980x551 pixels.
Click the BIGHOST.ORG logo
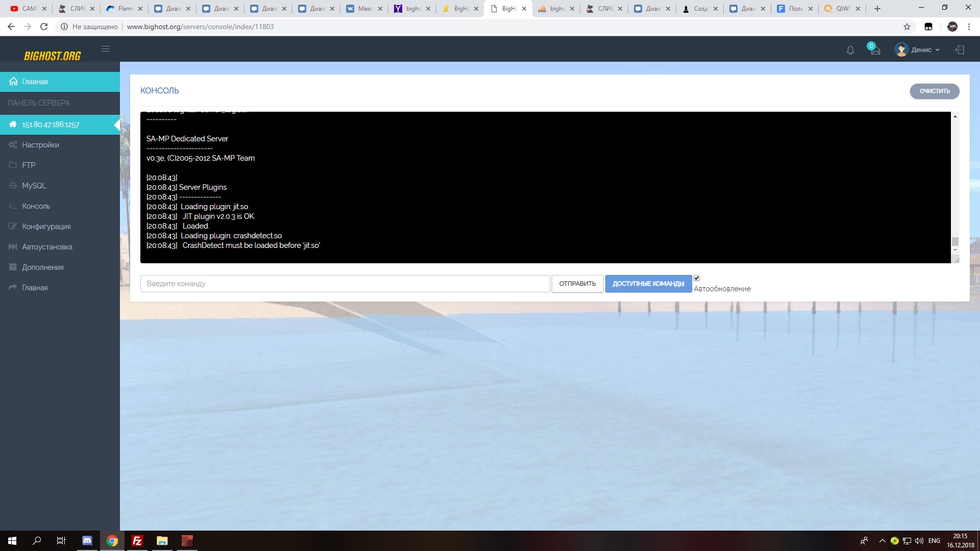52,56
